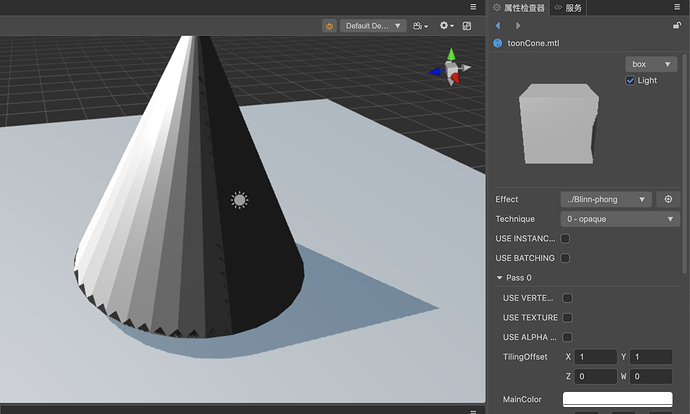Click the orange debug bug icon
This screenshot has height=414, width=690.
click(x=329, y=26)
